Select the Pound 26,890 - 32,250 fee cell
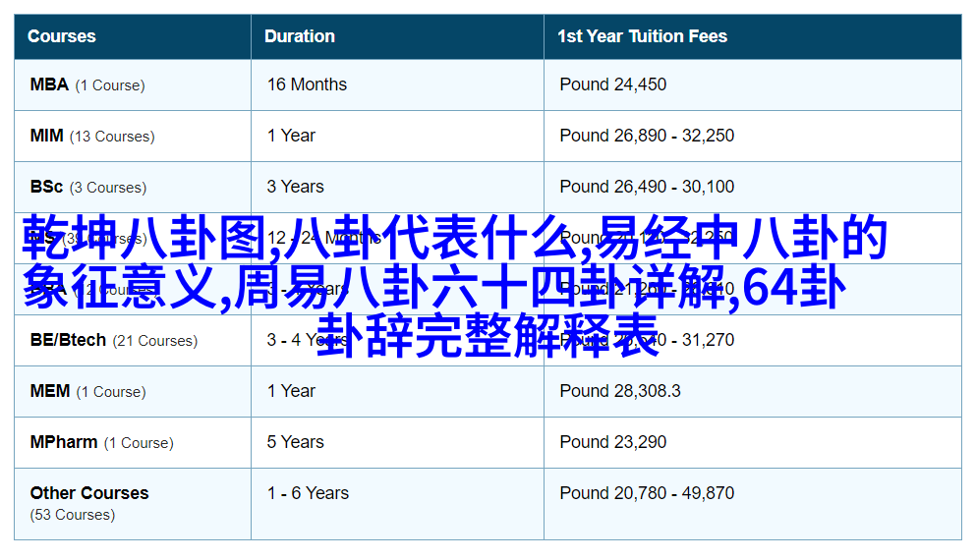 pos(647,136)
